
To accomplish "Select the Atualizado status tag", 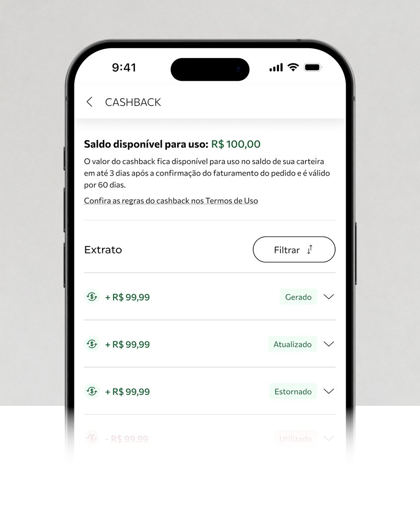I will pyautogui.click(x=292, y=344).
